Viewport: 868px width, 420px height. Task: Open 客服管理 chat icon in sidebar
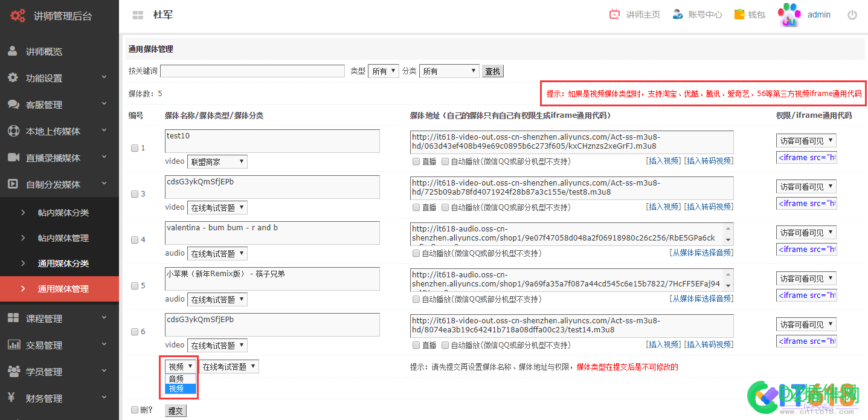13,104
